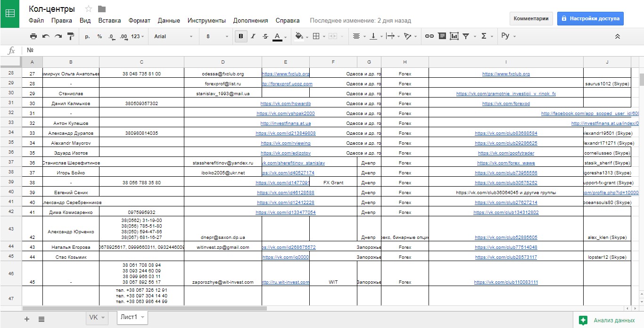
Task: Format as percent
Action: pos(99,36)
